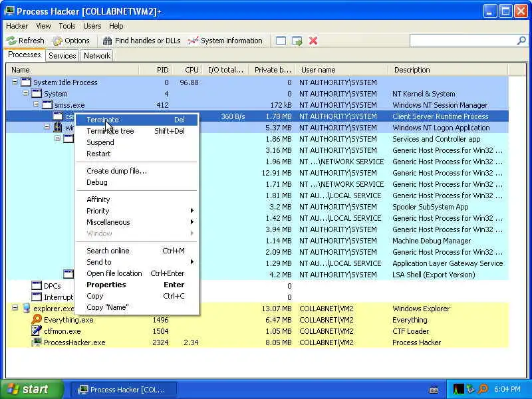Open Find handles or DLLs

[142, 41]
